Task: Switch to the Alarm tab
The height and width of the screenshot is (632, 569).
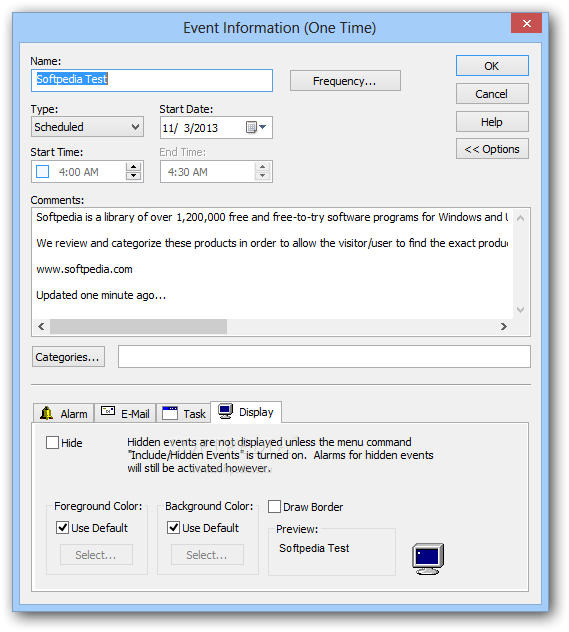Action: point(64,414)
